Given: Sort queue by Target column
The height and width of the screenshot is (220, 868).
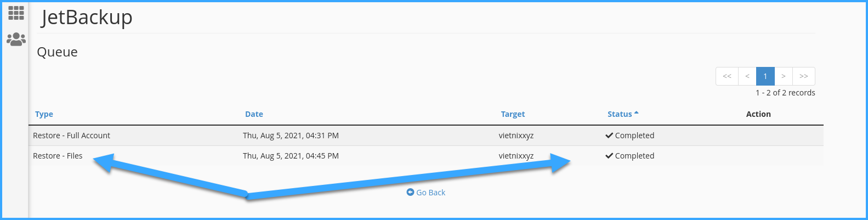Looking at the screenshot, I should pyautogui.click(x=513, y=114).
